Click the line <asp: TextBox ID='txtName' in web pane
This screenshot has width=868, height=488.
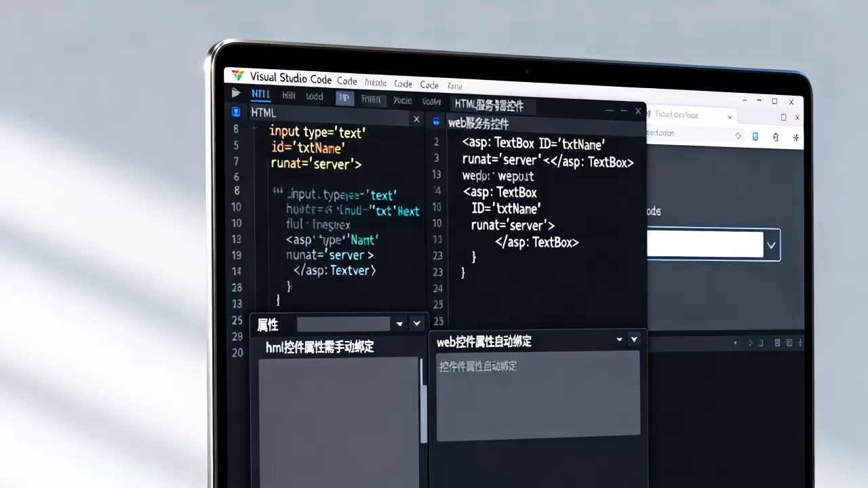(x=534, y=144)
